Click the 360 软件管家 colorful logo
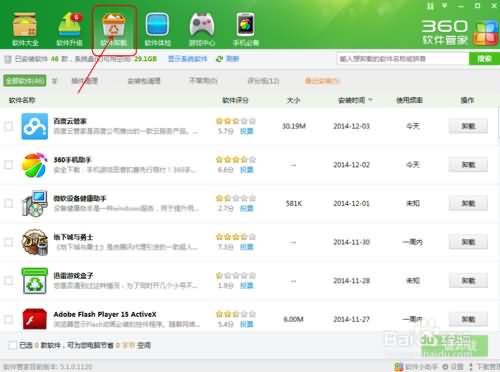Screen dimensions: 500x372 pyautogui.click(x=485, y=33)
